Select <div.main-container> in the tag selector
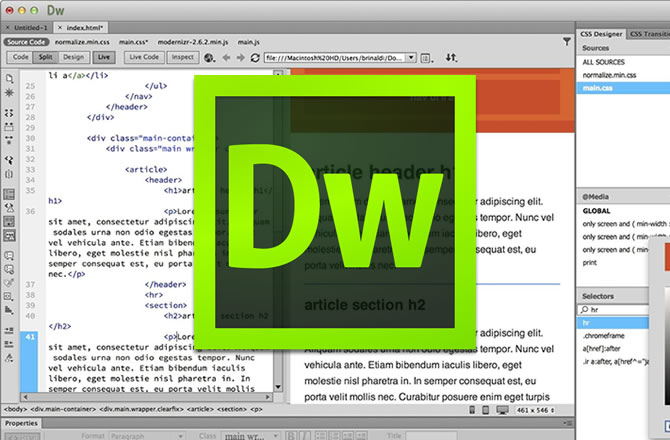Image resolution: width=670 pixels, height=440 pixels. click(x=63, y=409)
